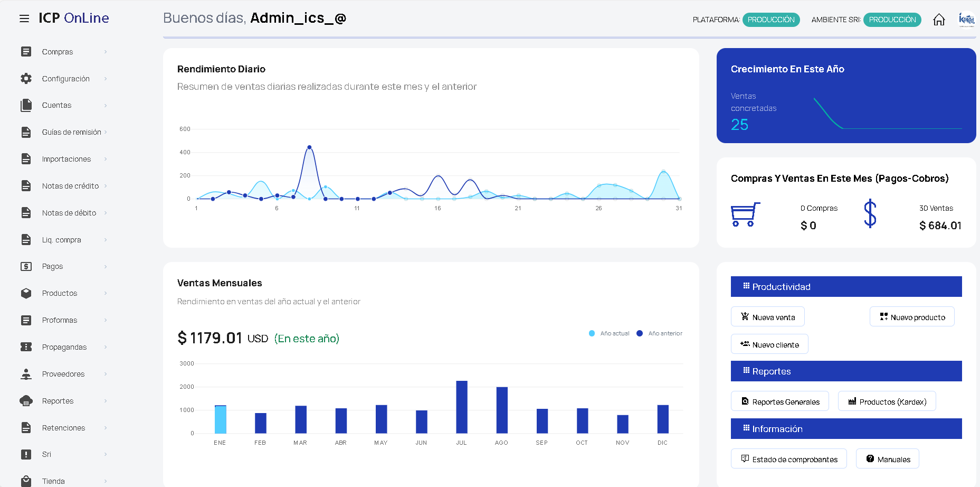Toggle the Año actual legend swatch
Viewport: 980px width, 487px height.
pos(592,333)
